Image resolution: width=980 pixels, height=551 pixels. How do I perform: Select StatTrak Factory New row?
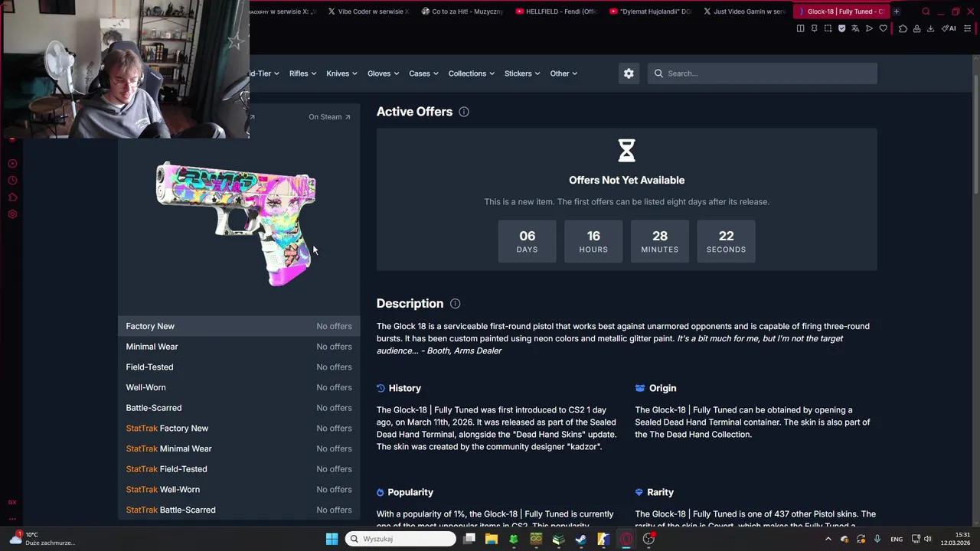[239, 429]
